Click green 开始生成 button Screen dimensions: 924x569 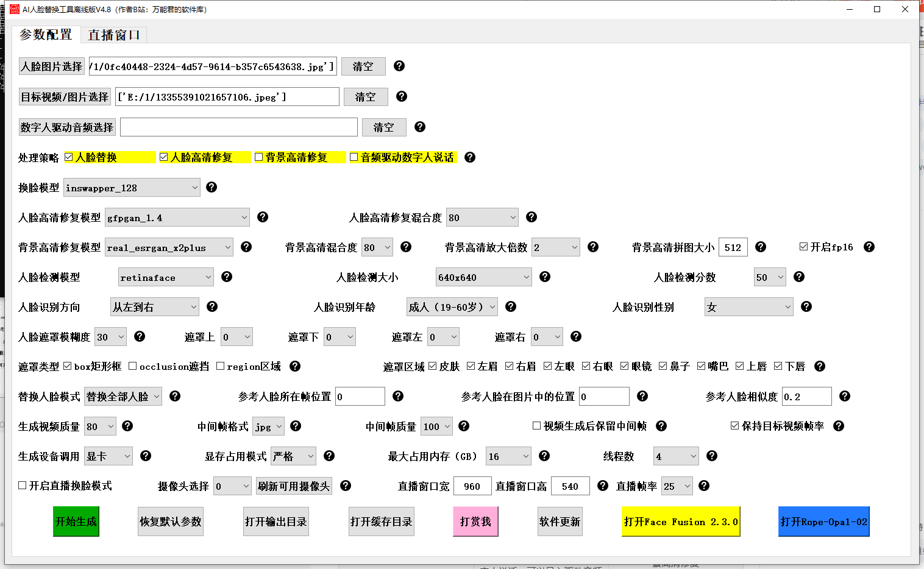click(x=76, y=521)
